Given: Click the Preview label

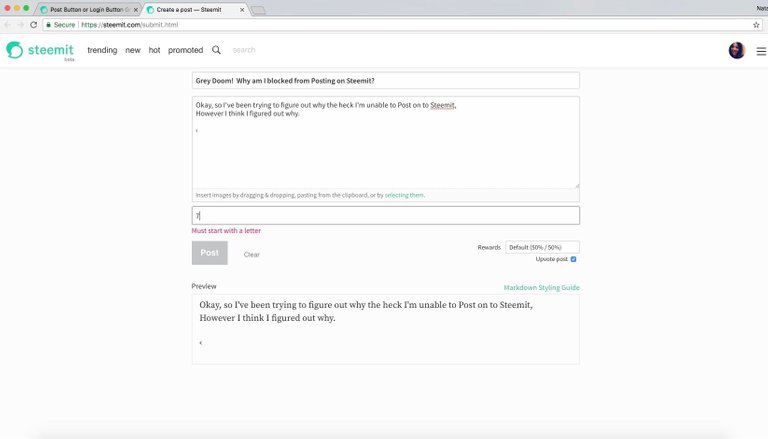Looking at the screenshot, I should coord(204,286).
